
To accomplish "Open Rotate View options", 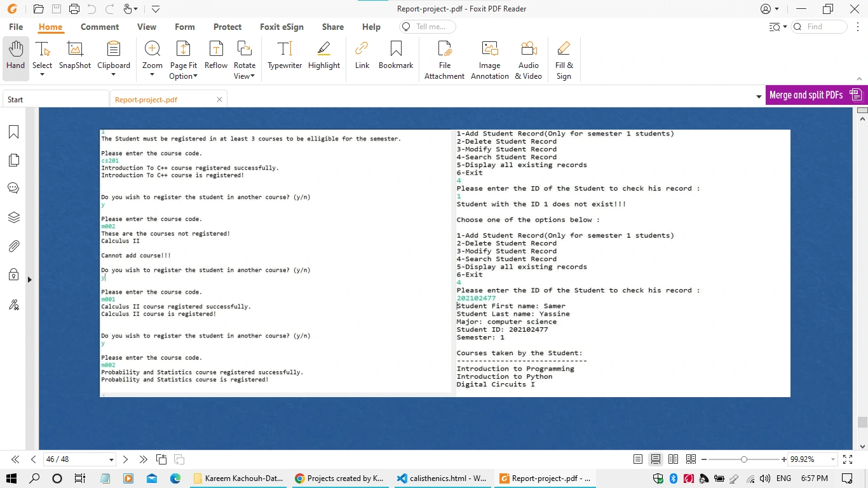I will coord(245,60).
